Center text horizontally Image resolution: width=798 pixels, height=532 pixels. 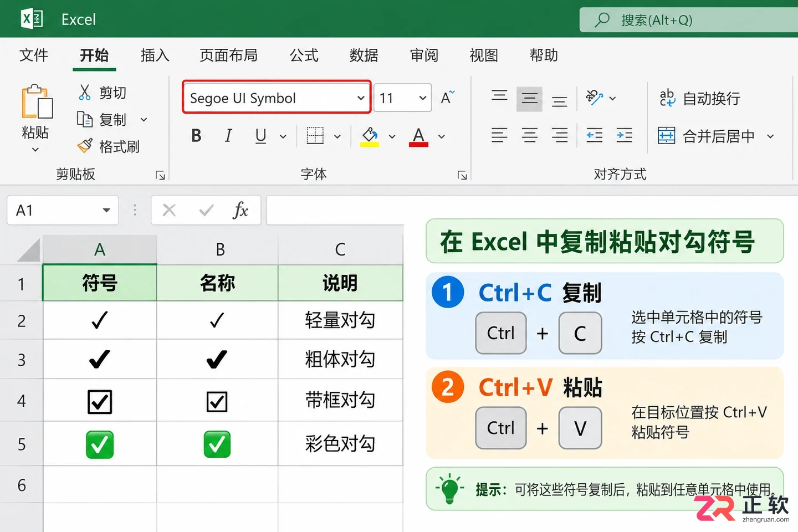pyautogui.click(x=529, y=135)
